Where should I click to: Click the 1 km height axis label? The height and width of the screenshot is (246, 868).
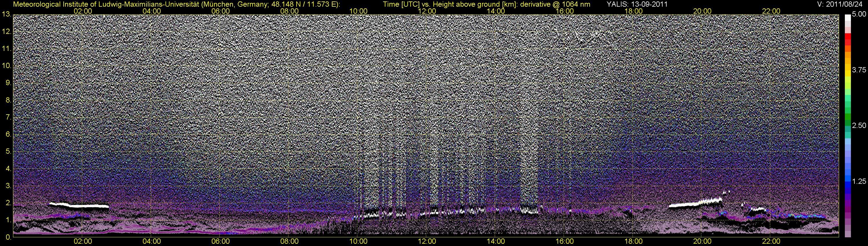click(x=8, y=220)
